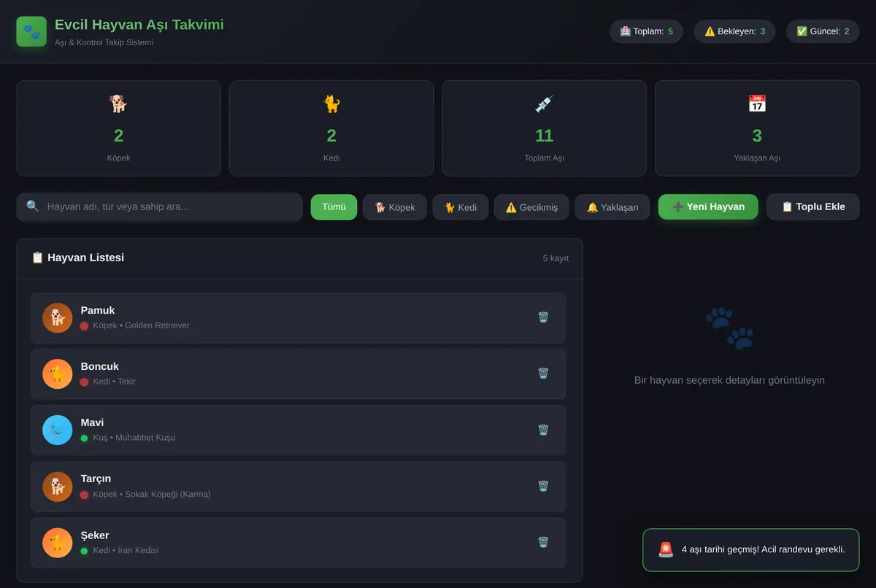Screen dimensions: 876x588
Task: Click the Toplam count badge in header
Action: click(x=646, y=31)
